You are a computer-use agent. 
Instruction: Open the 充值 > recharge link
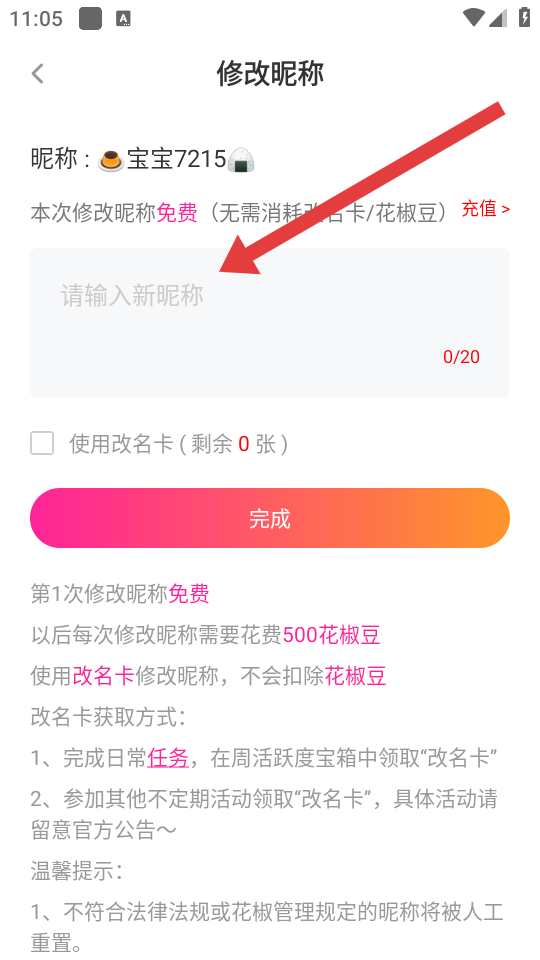pyautogui.click(x=486, y=209)
